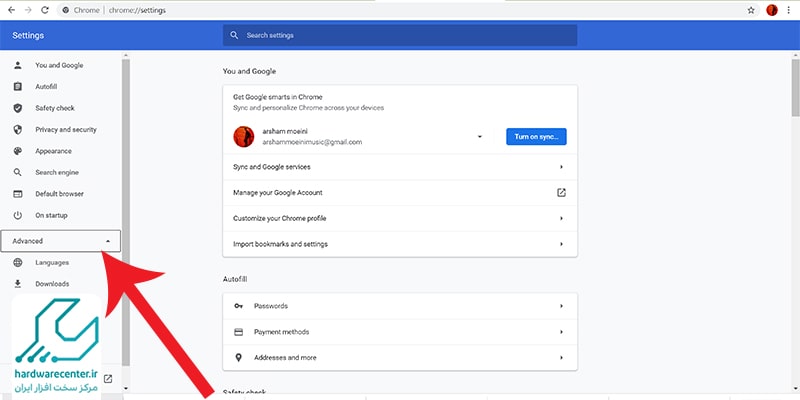Go to Safety check in the sidebar
800x400 pixels.
point(55,108)
